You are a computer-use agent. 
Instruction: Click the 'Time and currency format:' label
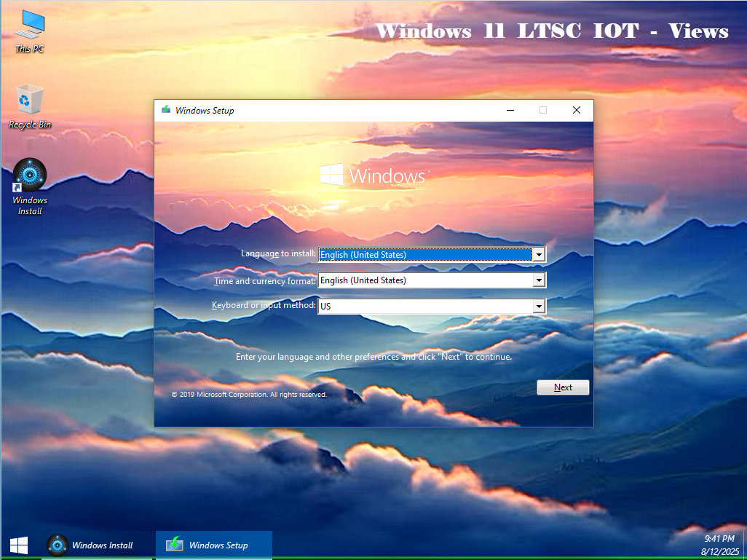[x=265, y=281]
